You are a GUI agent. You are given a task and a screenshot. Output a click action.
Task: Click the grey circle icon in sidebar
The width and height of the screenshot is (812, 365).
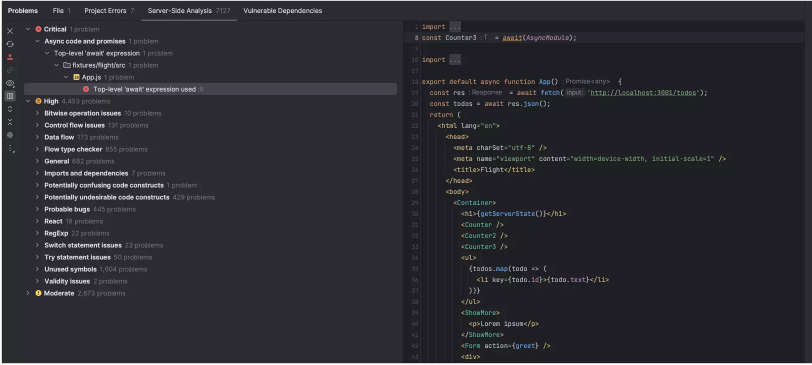pos(10,135)
